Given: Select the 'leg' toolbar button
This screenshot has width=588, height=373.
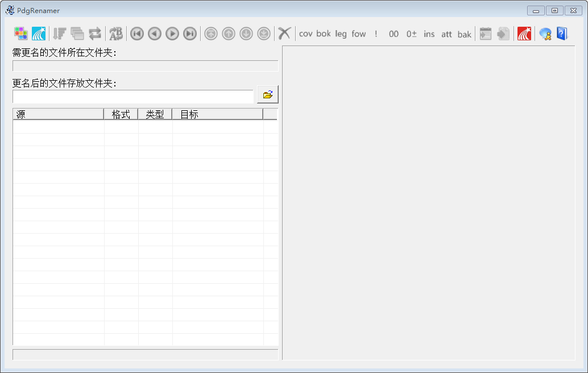Looking at the screenshot, I should 341,34.
